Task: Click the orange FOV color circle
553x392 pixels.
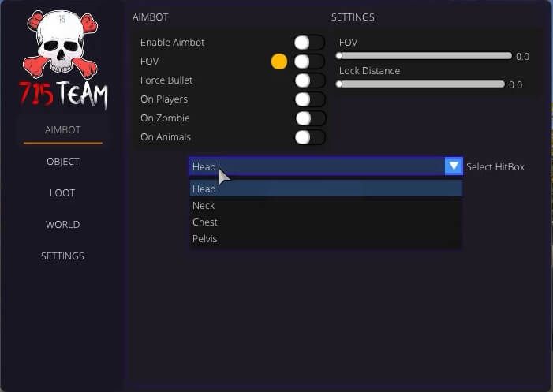Action: tap(279, 62)
